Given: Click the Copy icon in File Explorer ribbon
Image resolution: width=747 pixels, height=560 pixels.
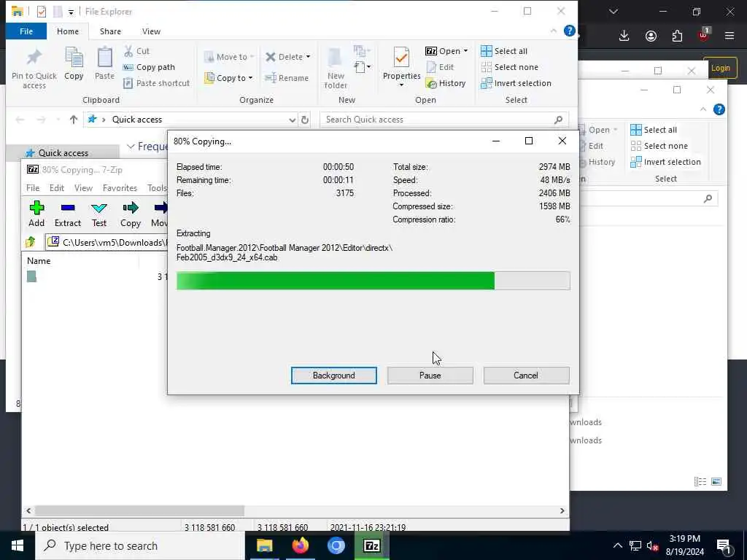Looking at the screenshot, I should coord(74,58).
